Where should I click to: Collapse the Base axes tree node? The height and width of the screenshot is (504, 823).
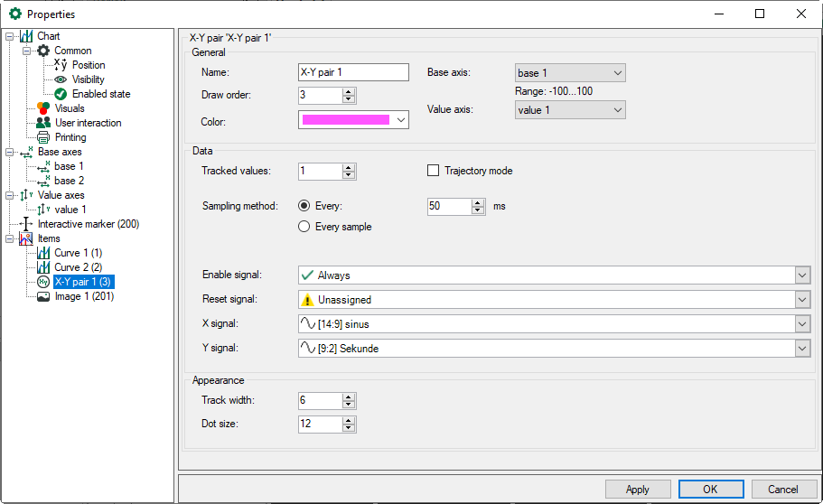coord(10,152)
